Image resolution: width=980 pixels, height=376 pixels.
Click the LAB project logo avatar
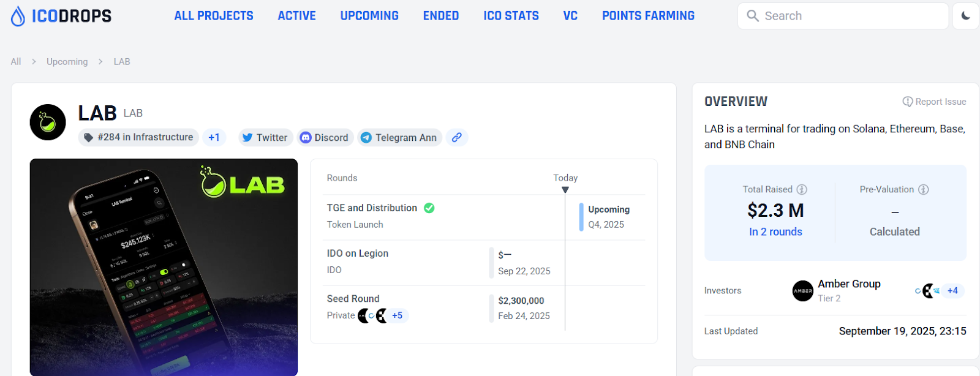coord(48,122)
